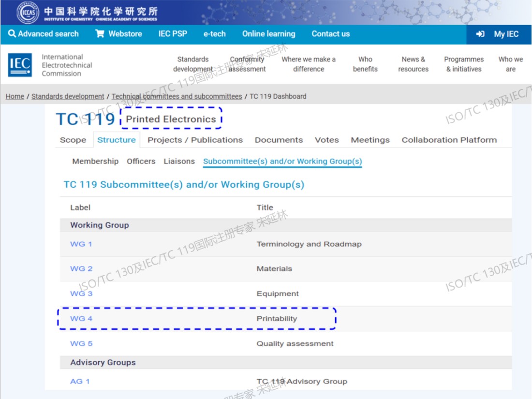Click Standards development breadcrumb link
Image resolution: width=532 pixels, height=399 pixels.
click(68, 96)
